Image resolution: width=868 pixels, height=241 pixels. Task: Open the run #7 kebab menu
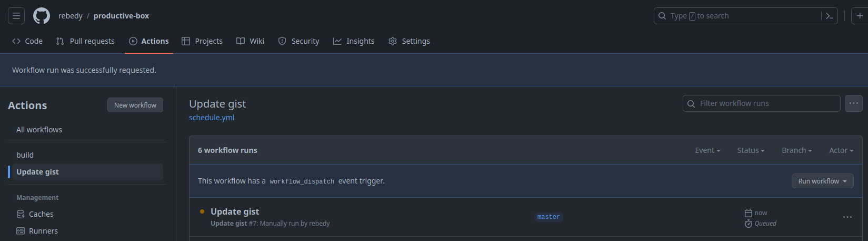(x=847, y=217)
